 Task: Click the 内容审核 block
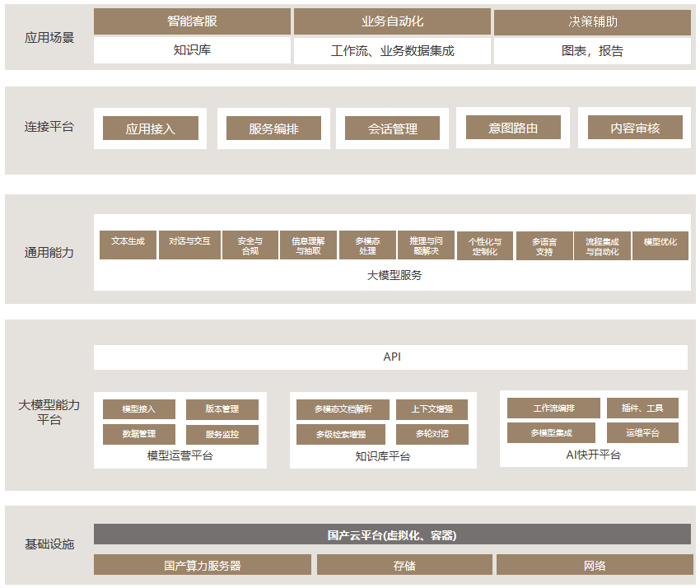pos(635,128)
